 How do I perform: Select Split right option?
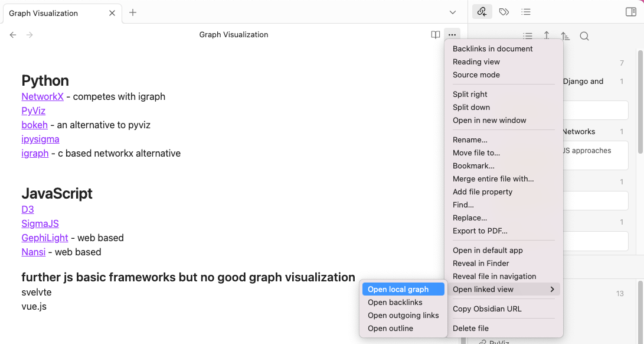coord(504,94)
